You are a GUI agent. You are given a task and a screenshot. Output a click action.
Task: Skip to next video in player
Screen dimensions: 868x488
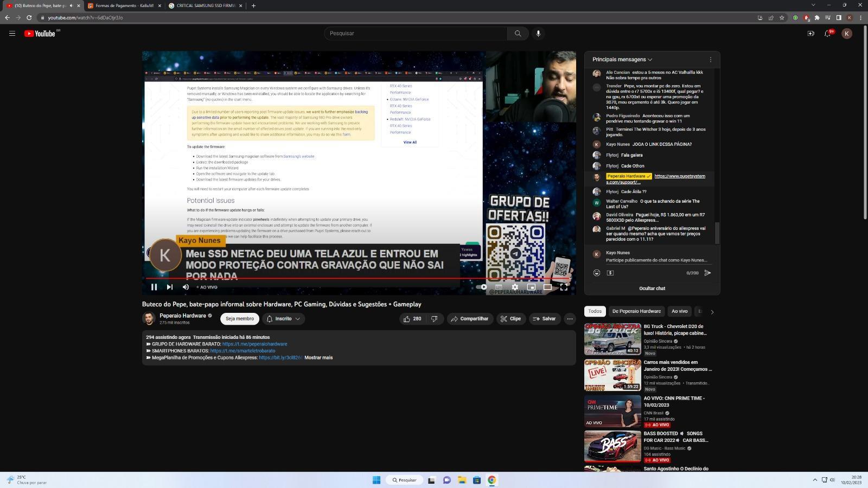[x=170, y=287]
